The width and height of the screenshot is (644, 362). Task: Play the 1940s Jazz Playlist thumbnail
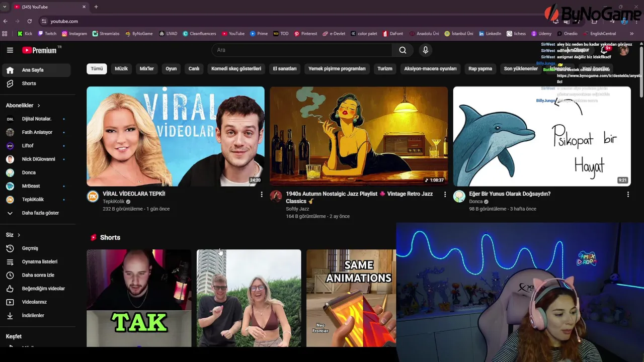click(359, 136)
